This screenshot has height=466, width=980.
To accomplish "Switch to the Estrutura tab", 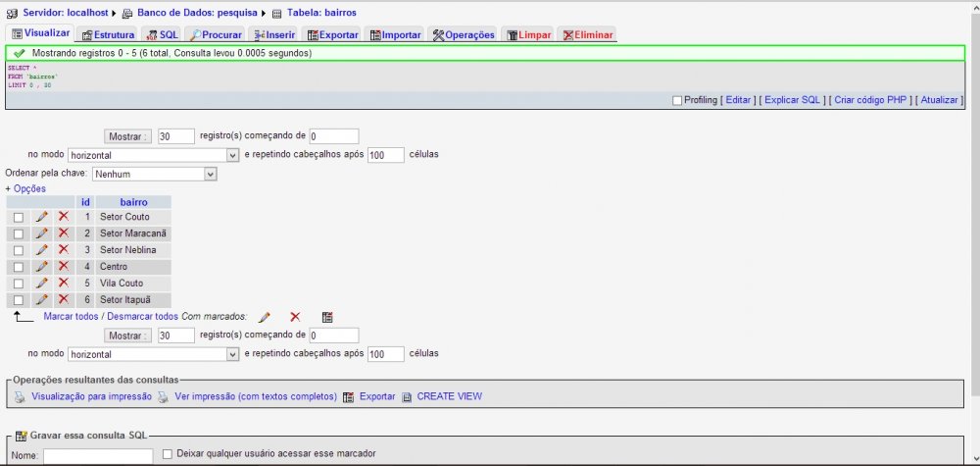I will point(108,35).
